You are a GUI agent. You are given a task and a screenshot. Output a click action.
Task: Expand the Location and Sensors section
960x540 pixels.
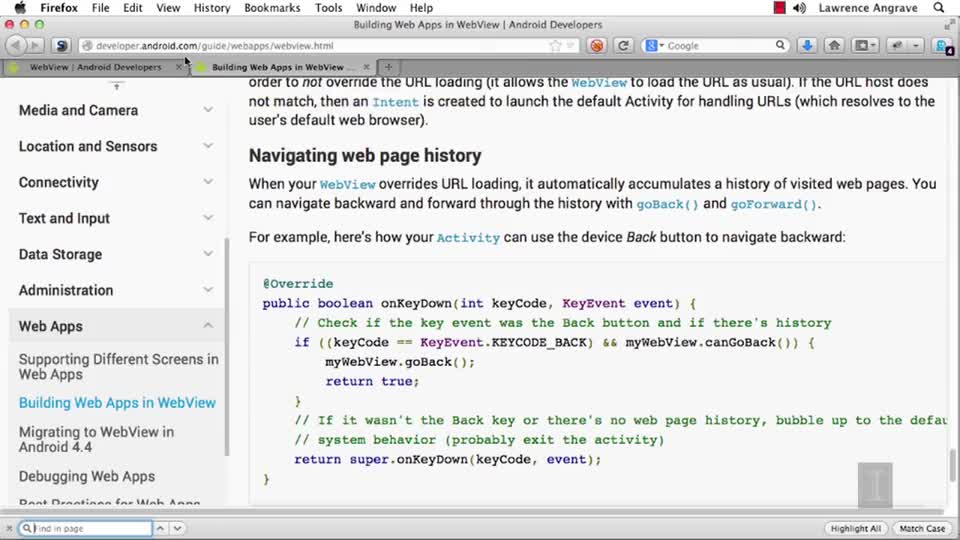coord(208,146)
